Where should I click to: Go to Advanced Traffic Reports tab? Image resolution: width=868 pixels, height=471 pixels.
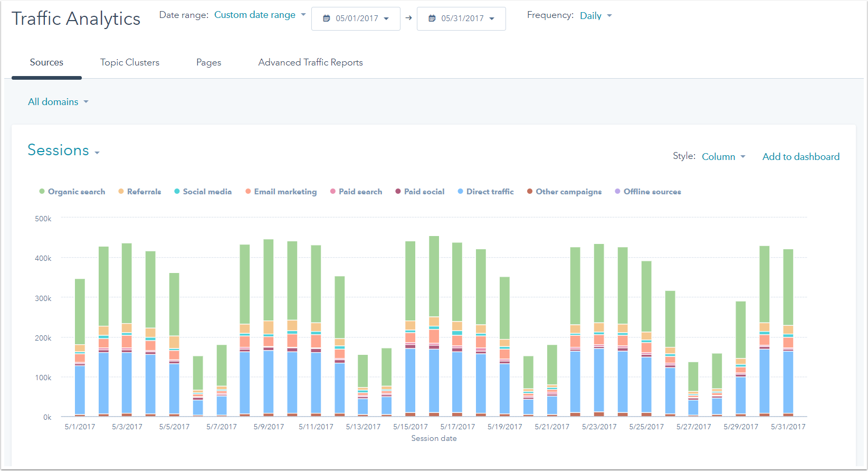coord(310,62)
